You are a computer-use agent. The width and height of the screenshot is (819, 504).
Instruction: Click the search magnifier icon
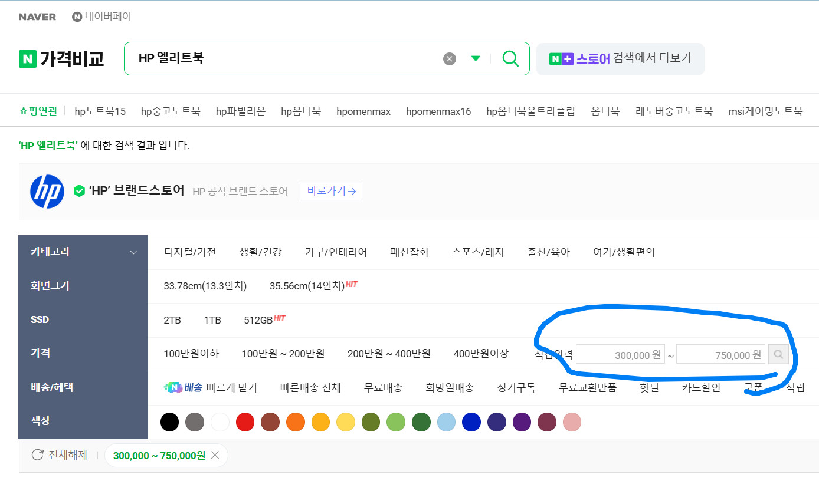510,58
